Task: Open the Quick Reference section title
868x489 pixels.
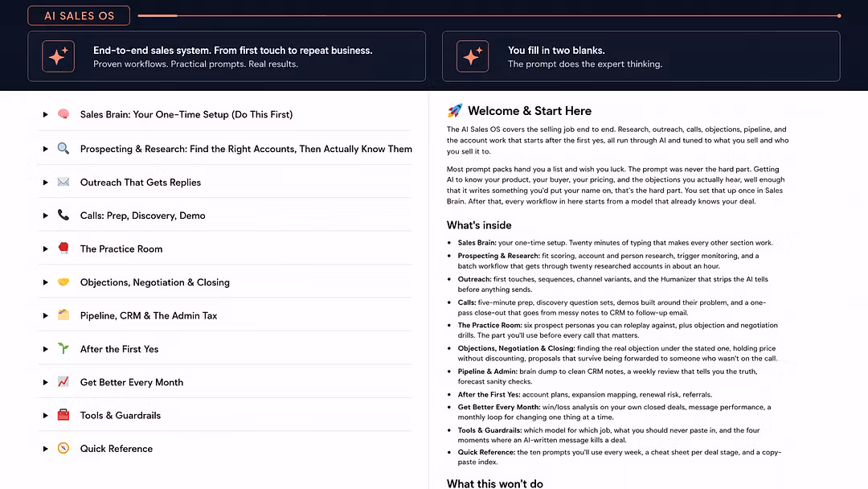Action: tap(117, 449)
